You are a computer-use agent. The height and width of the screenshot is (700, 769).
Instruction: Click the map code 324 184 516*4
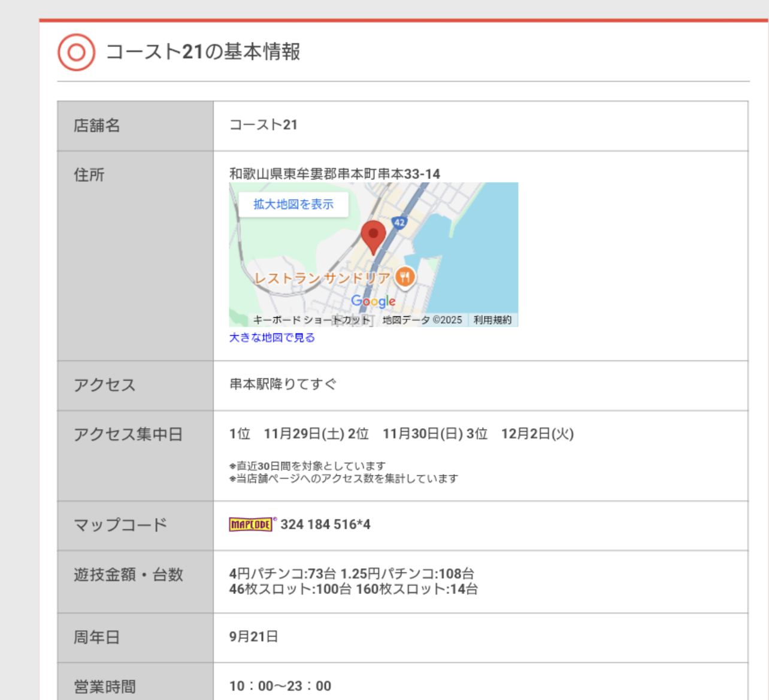tap(325, 525)
